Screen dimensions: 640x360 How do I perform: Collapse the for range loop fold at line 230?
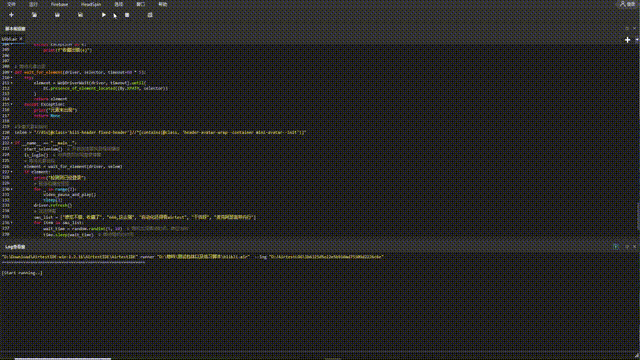pyautogui.click(x=11, y=189)
